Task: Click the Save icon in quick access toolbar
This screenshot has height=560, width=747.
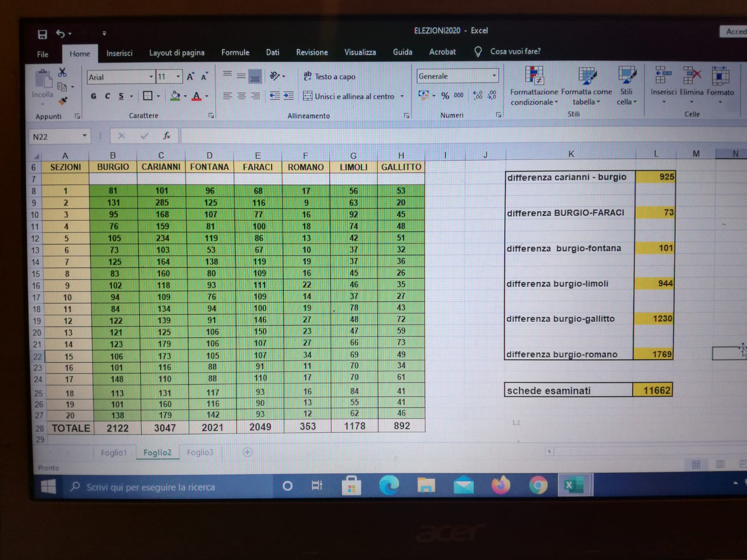Action: pyautogui.click(x=42, y=34)
